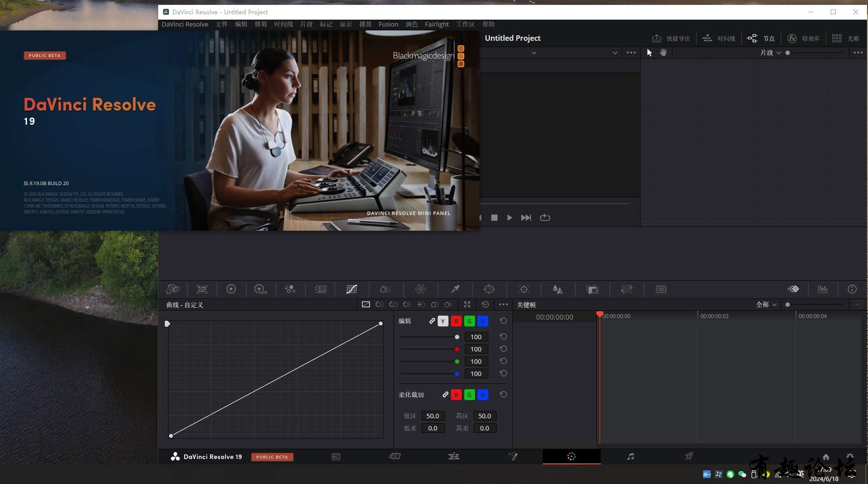This screenshot has width=868, height=484.
Task: Select the Curves palette icon
Action: pyautogui.click(x=351, y=289)
